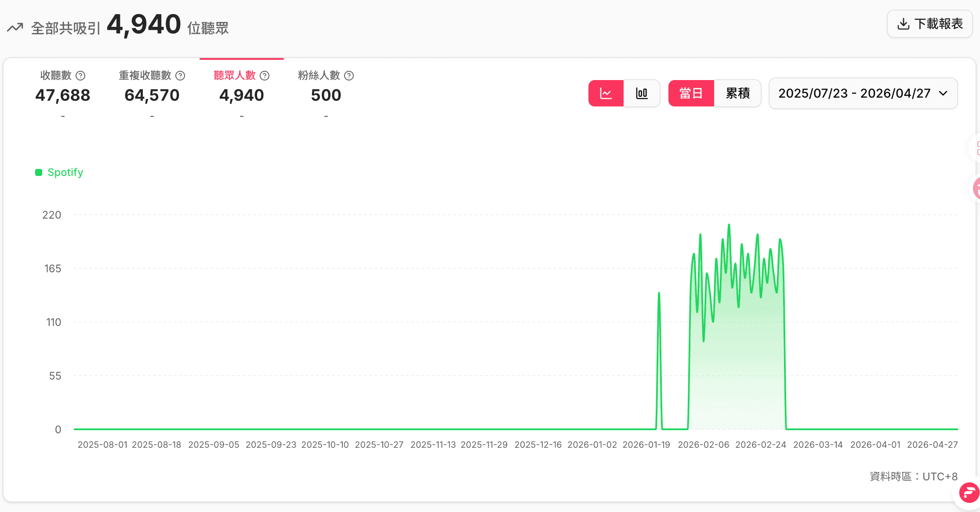The width and height of the screenshot is (980, 512).
Task: Click the trend arrow icon beside 全部共吸引
Action: [15, 28]
